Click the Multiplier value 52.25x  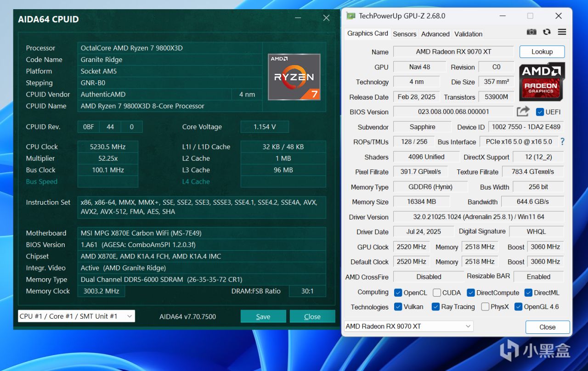pyautogui.click(x=107, y=158)
